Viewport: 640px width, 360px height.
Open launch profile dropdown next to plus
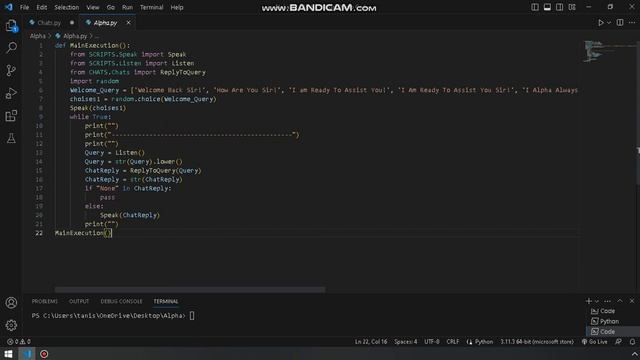pyautogui.click(x=597, y=301)
